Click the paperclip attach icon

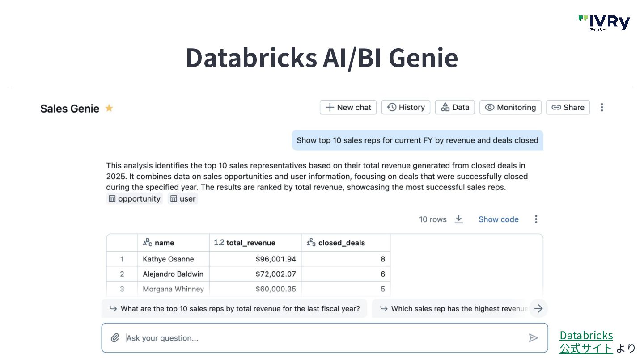pos(115,338)
